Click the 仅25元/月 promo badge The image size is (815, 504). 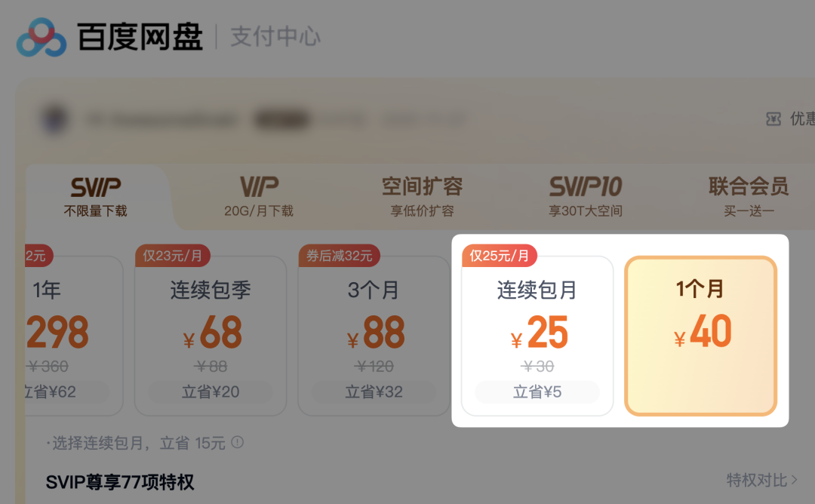tap(500, 256)
